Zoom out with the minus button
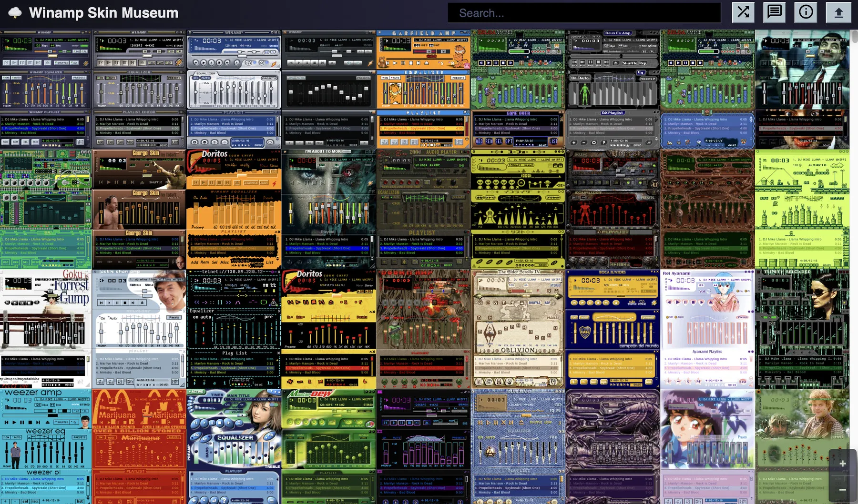Image resolution: width=858 pixels, height=504 pixels. pos(842,490)
